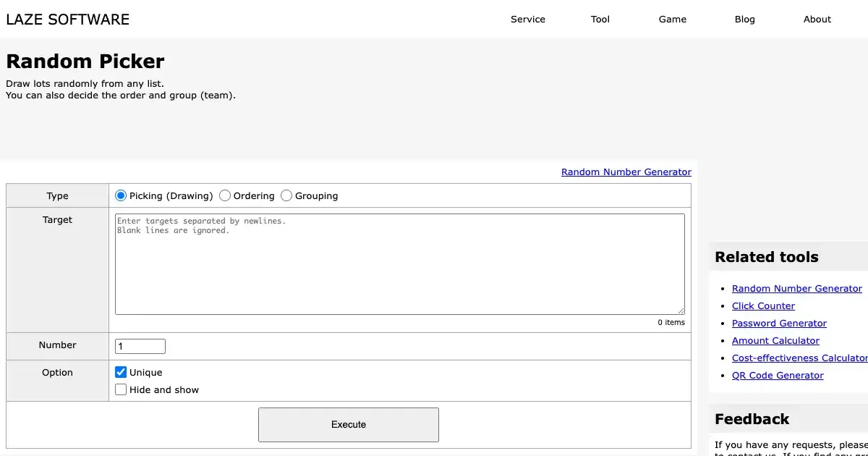Choose the Ordering type option

225,195
